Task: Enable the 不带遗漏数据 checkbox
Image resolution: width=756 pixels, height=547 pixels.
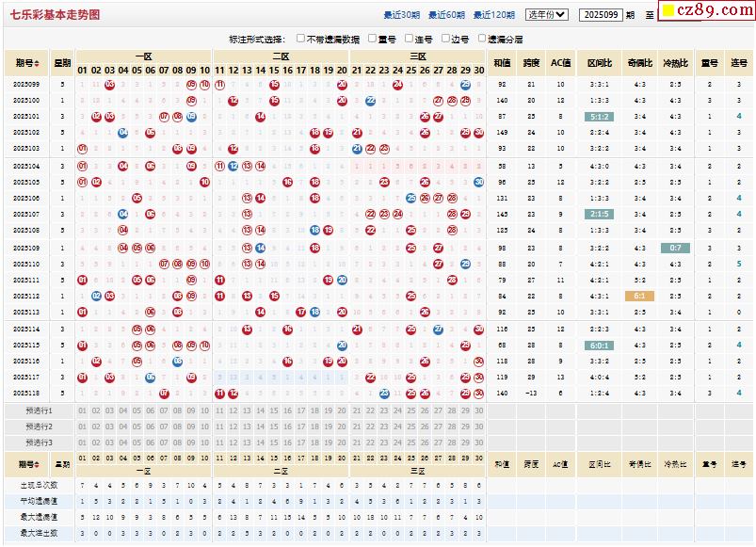Action: click(300, 39)
